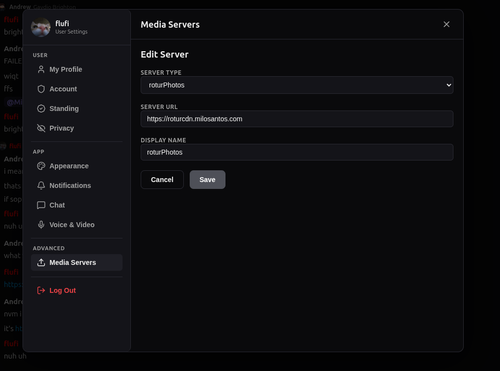Viewport: 500px width, 371px height.
Task: Cancel editing the server
Action: 162,180
